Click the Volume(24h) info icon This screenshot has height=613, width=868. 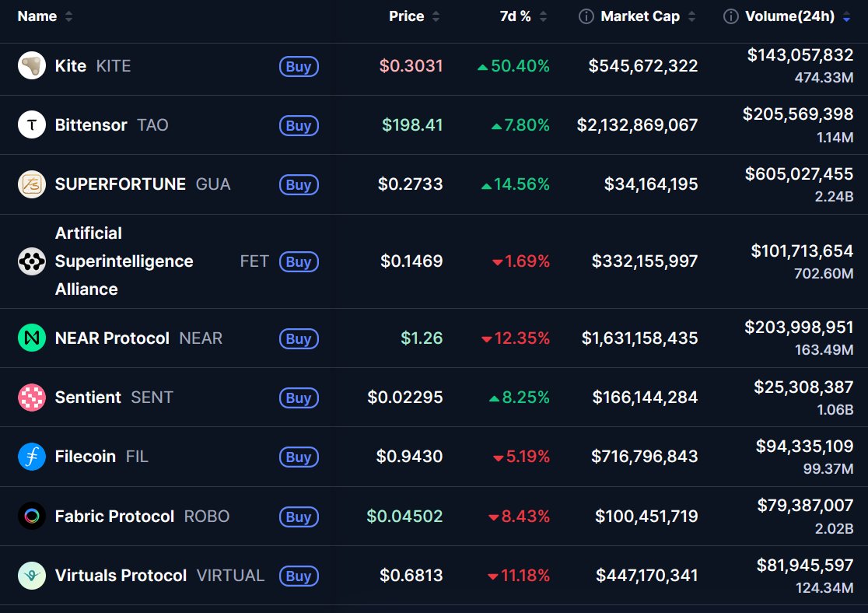click(731, 16)
